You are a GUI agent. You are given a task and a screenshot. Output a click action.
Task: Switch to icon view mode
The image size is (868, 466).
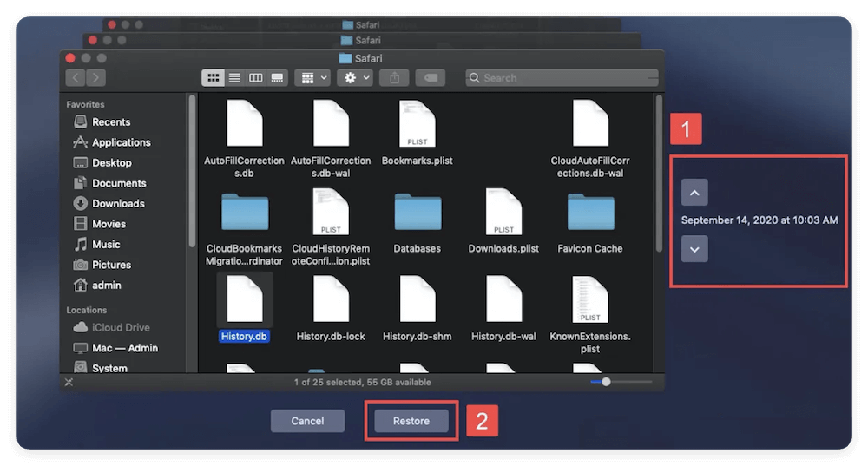[213, 78]
